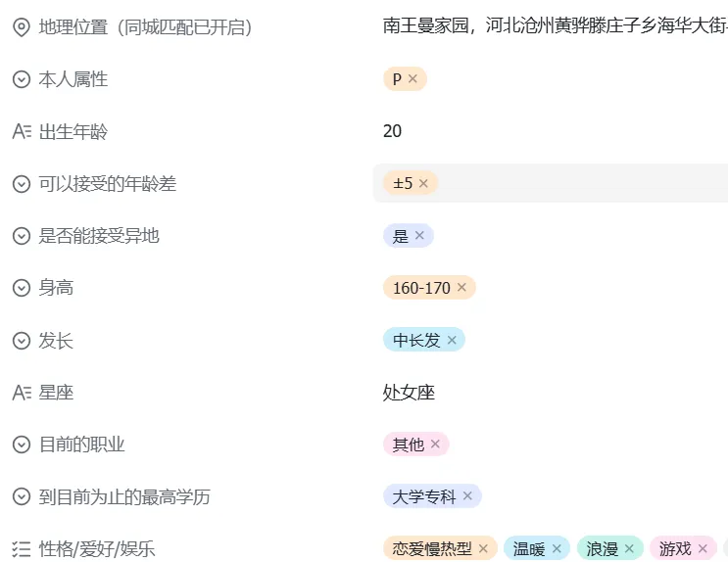
Task: Remove the 浪漫 tag
Action: click(x=629, y=548)
